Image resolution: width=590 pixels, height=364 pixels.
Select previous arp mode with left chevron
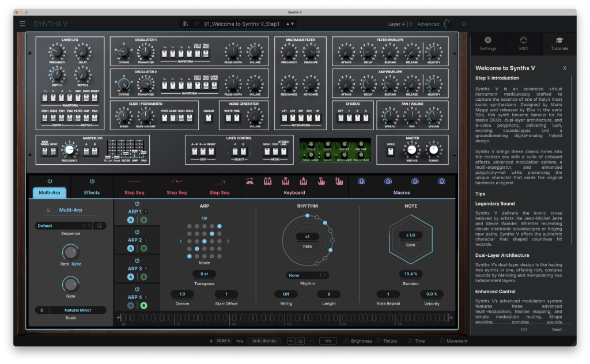point(181,241)
